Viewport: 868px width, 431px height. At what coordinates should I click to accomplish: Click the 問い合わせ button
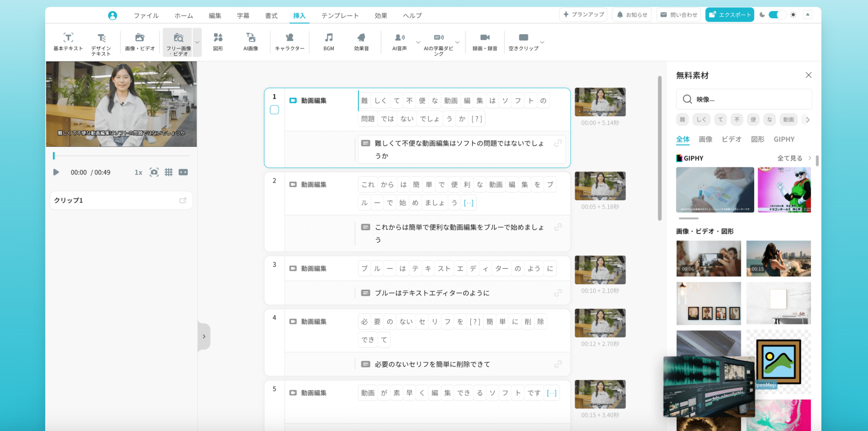678,15
